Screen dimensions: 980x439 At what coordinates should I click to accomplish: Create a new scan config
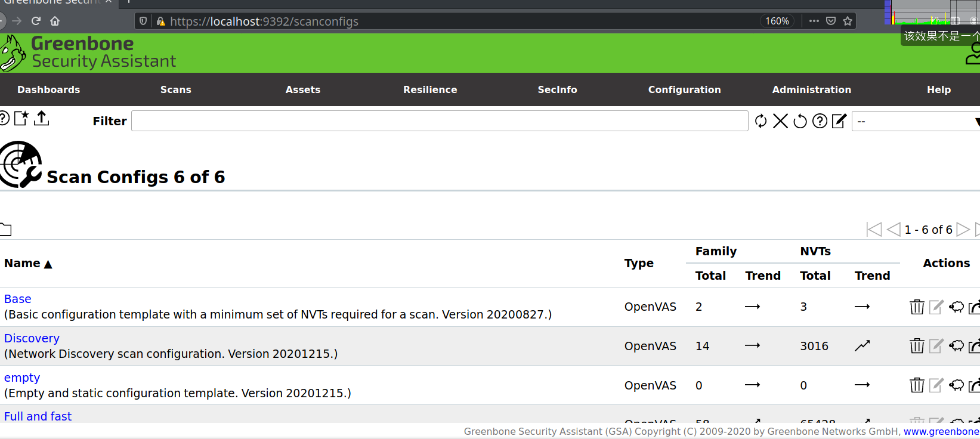coord(21,119)
